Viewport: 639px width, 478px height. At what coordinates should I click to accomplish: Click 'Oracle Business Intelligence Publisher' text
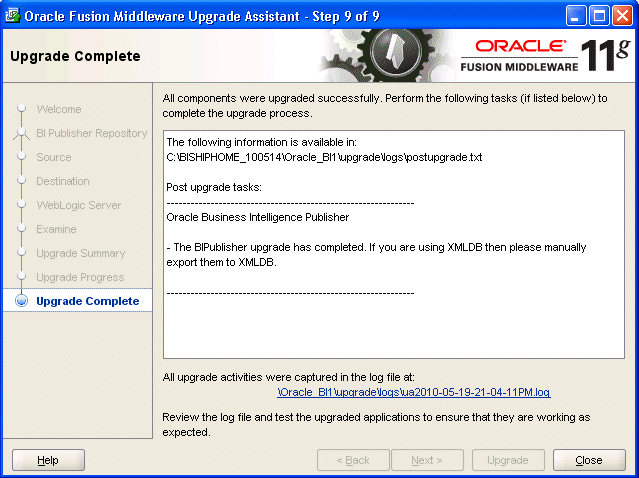258,217
